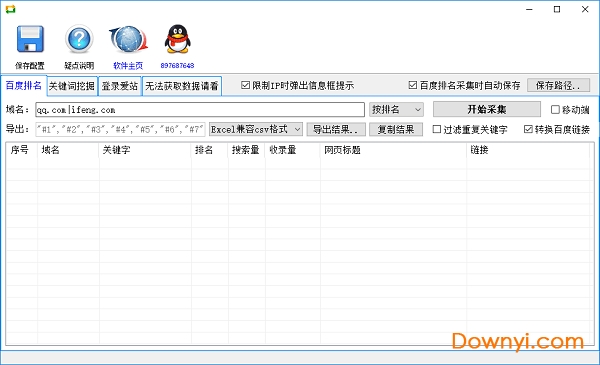Click the QQ penguin contact icon
Image resolution: width=600 pixels, height=365 pixels.
[177, 39]
